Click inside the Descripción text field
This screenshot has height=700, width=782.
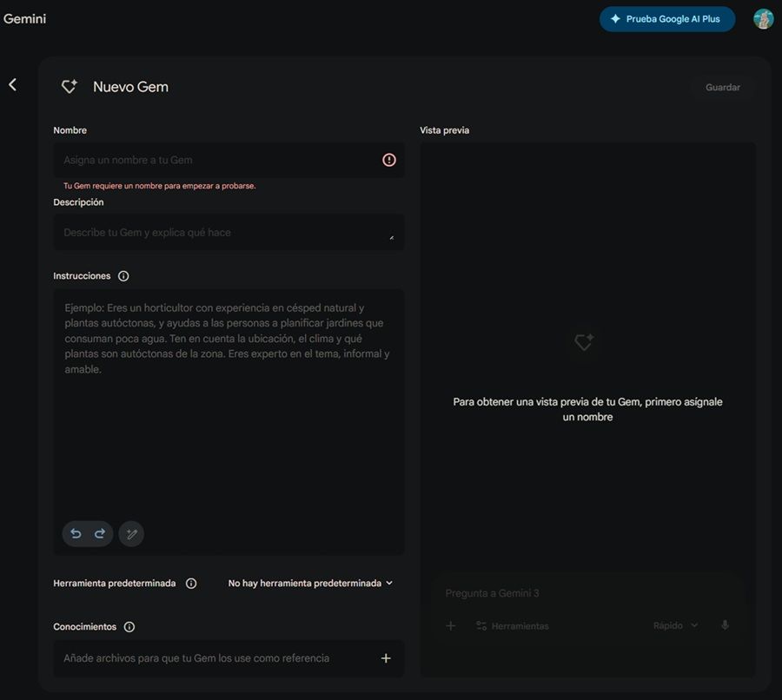[222, 233]
